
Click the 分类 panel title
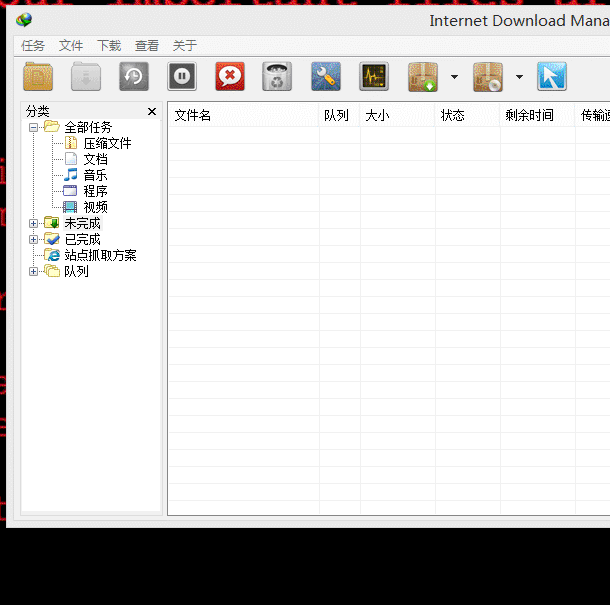38,112
